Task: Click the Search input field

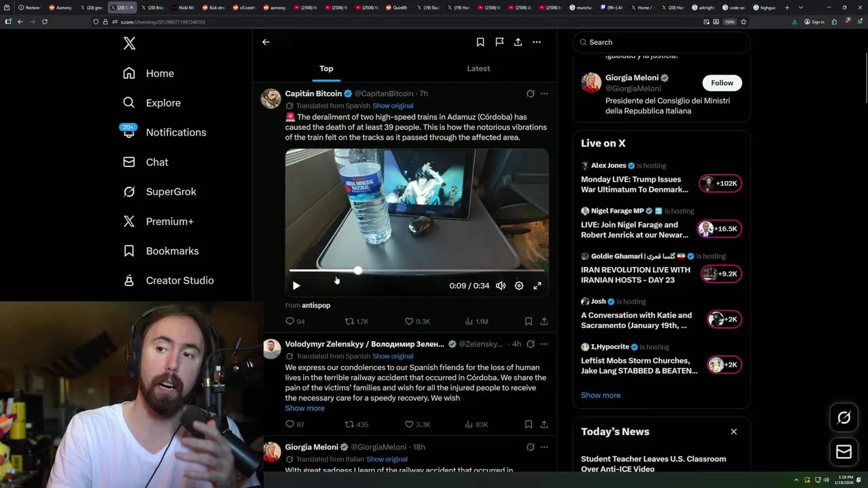Action: click(x=662, y=42)
